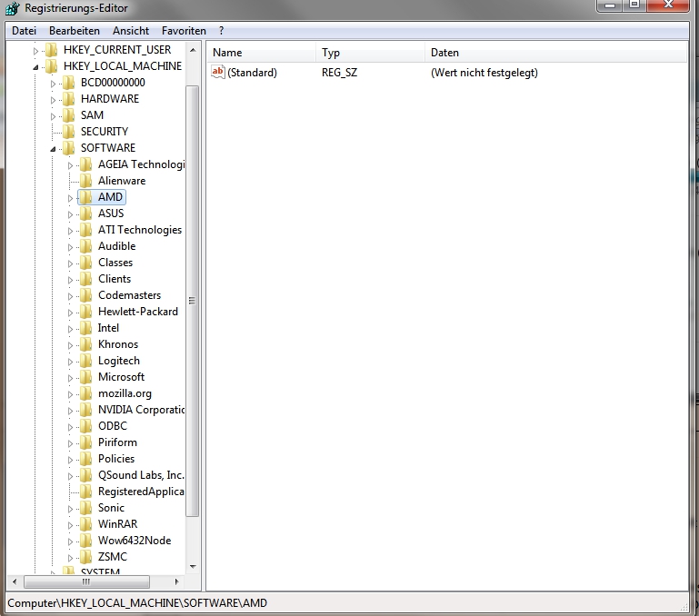The image size is (699, 616).
Task: Click the tree scroll down arrow
Action: tap(193, 567)
